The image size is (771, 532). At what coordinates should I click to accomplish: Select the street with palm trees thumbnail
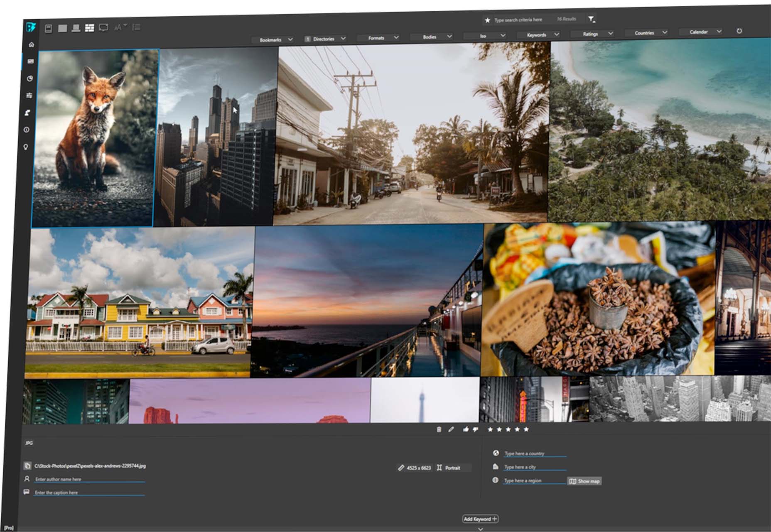(411, 133)
